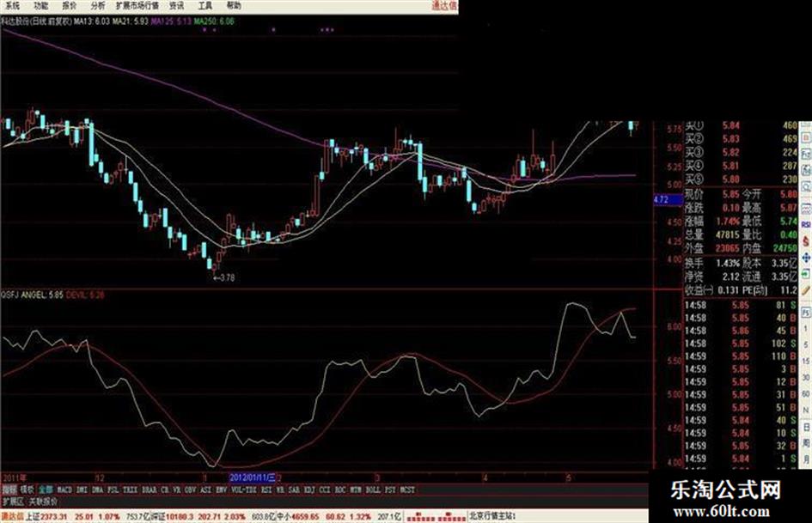Click the 2012/01/11 date marker
The width and height of the screenshot is (812, 523).
click(253, 477)
